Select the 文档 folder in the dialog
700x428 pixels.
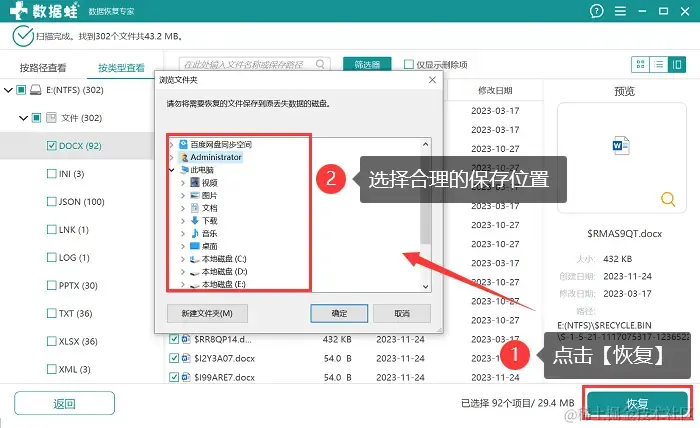point(204,208)
